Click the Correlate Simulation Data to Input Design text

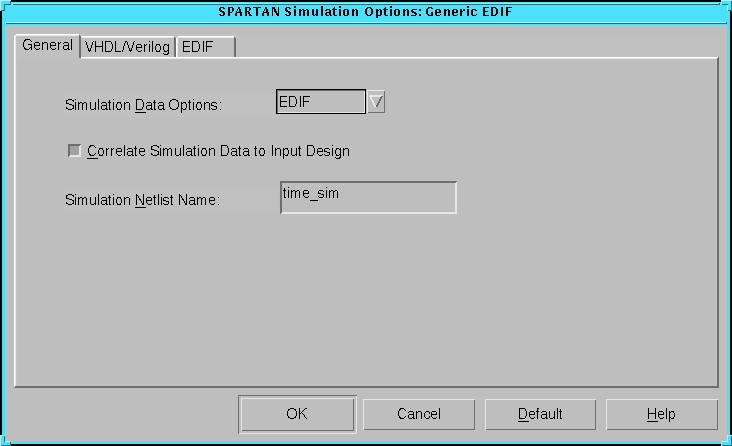click(x=218, y=151)
